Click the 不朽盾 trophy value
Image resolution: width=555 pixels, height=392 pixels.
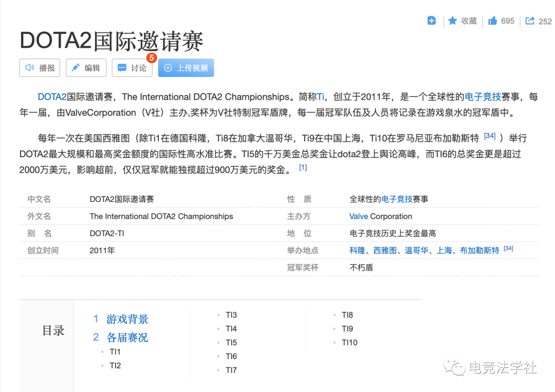click(x=361, y=268)
